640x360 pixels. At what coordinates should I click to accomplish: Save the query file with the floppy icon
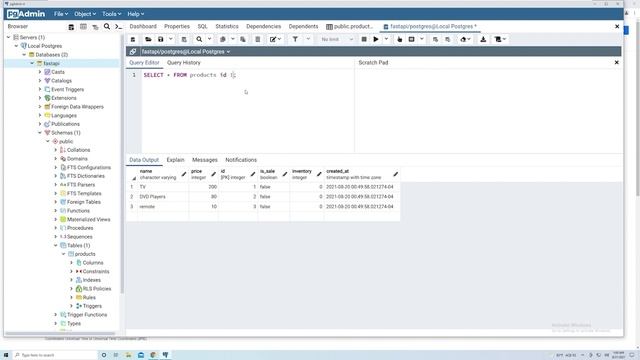[161, 39]
